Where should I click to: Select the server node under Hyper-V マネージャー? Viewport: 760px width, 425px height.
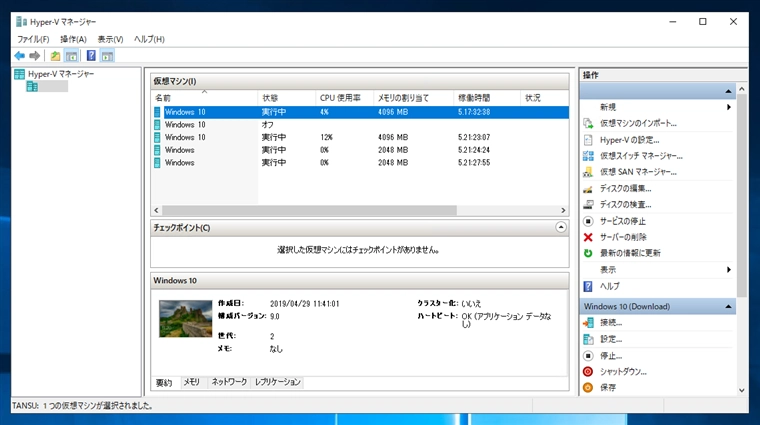[x=47, y=86]
